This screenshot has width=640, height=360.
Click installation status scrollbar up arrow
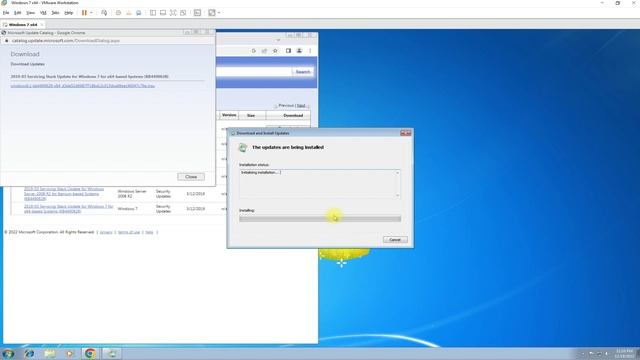click(x=398, y=173)
